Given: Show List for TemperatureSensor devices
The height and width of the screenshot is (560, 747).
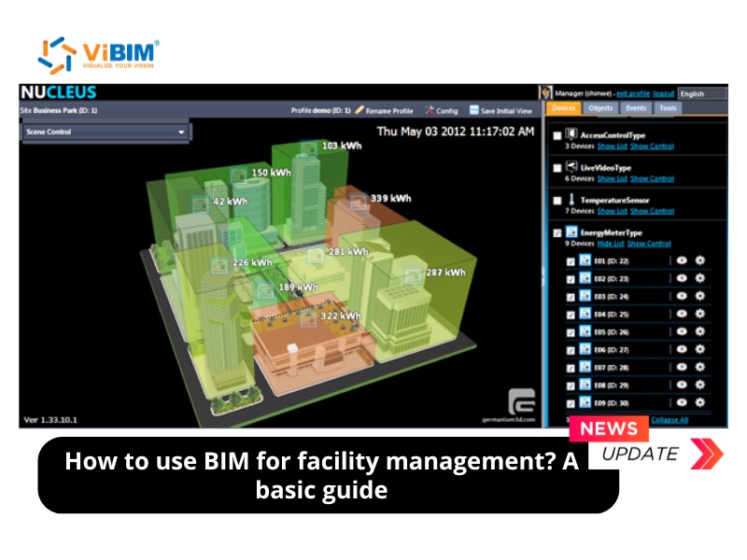Looking at the screenshot, I should tap(613, 211).
